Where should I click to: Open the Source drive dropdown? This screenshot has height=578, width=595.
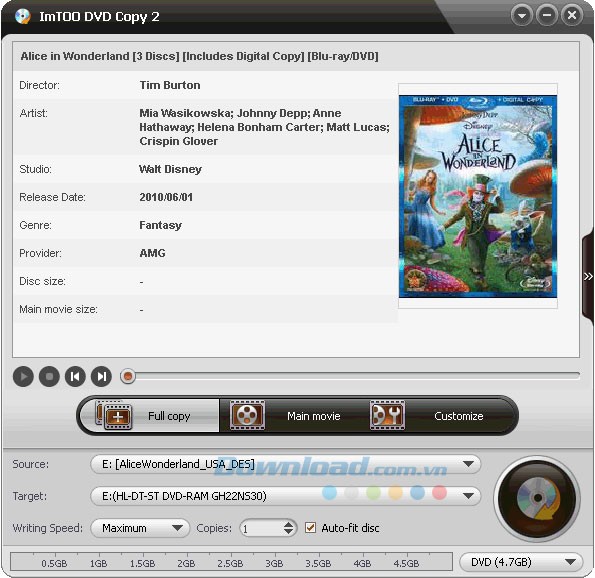[286, 464]
